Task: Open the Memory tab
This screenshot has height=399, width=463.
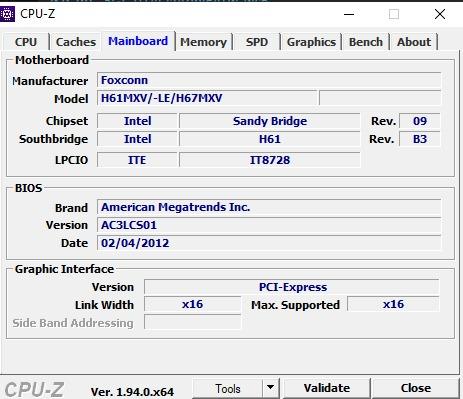Action: (x=203, y=42)
